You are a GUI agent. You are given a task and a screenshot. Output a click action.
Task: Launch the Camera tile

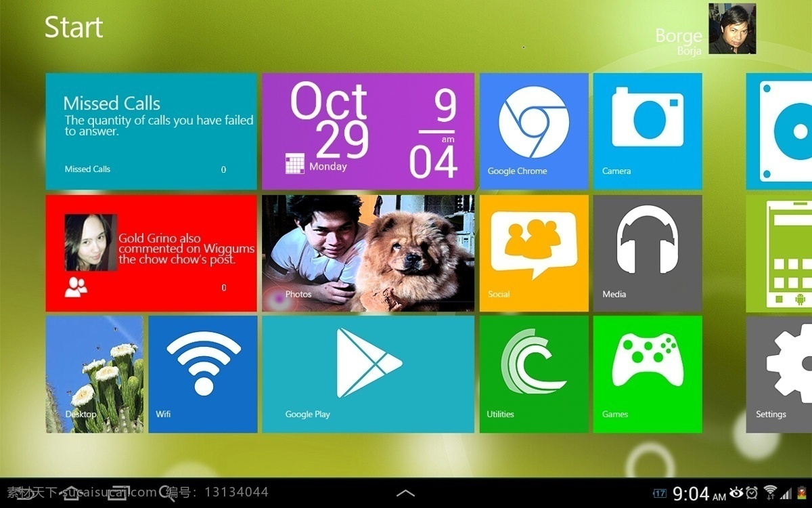point(648,131)
